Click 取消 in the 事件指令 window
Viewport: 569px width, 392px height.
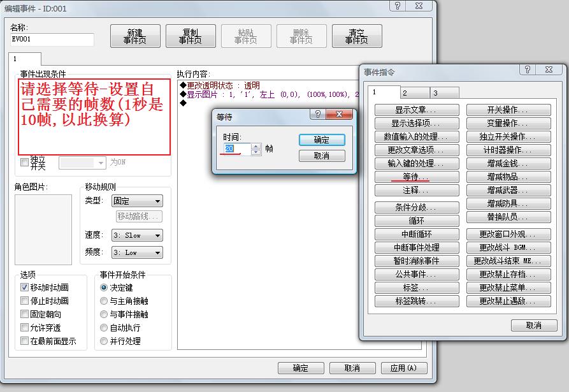pyautogui.click(x=534, y=326)
